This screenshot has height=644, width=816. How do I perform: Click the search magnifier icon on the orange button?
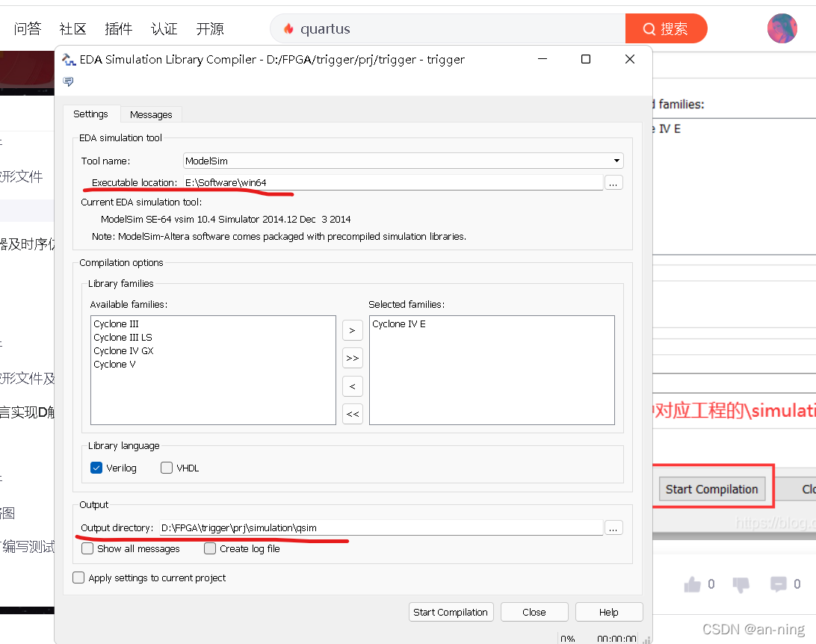pyautogui.click(x=649, y=28)
